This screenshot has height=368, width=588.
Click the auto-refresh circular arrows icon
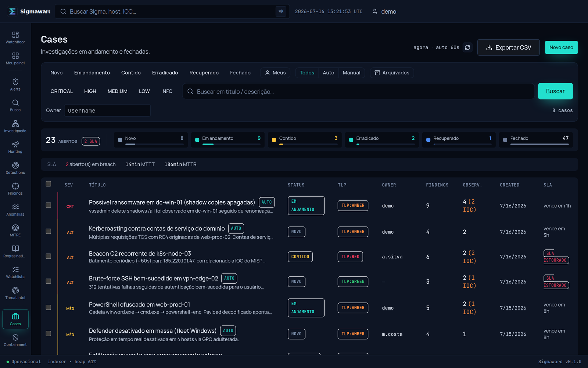(x=467, y=47)
